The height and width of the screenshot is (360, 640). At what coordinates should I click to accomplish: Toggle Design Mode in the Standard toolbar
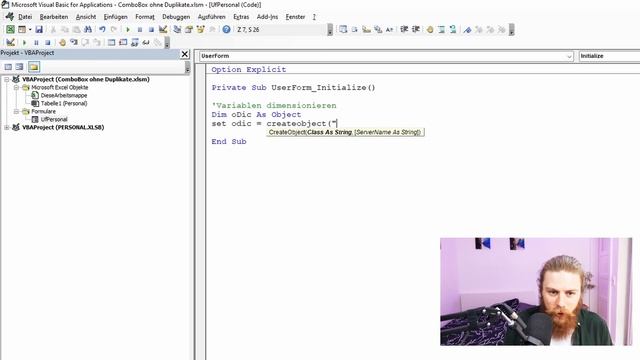point(163,29)
